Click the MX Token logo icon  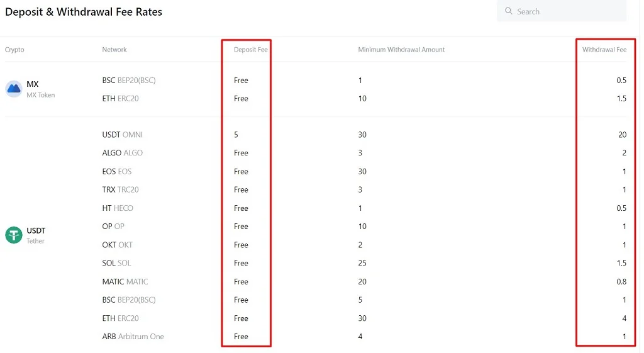coord(14,89)
